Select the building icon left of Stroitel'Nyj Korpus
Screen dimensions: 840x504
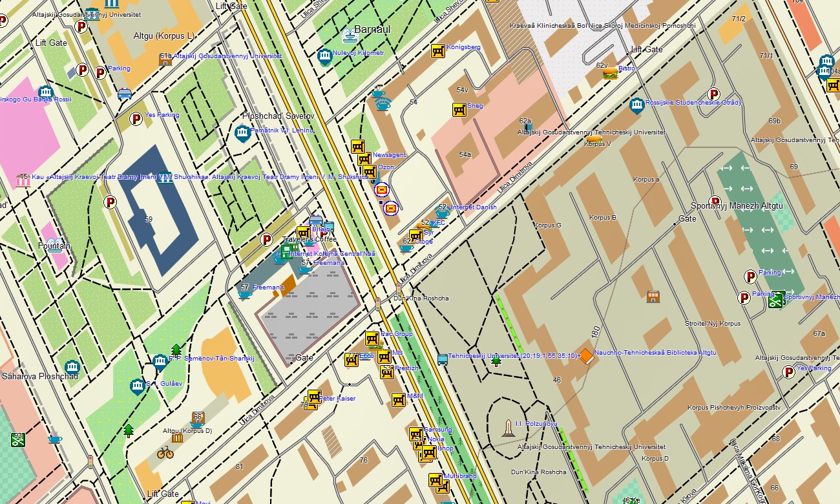click(653, 297)
